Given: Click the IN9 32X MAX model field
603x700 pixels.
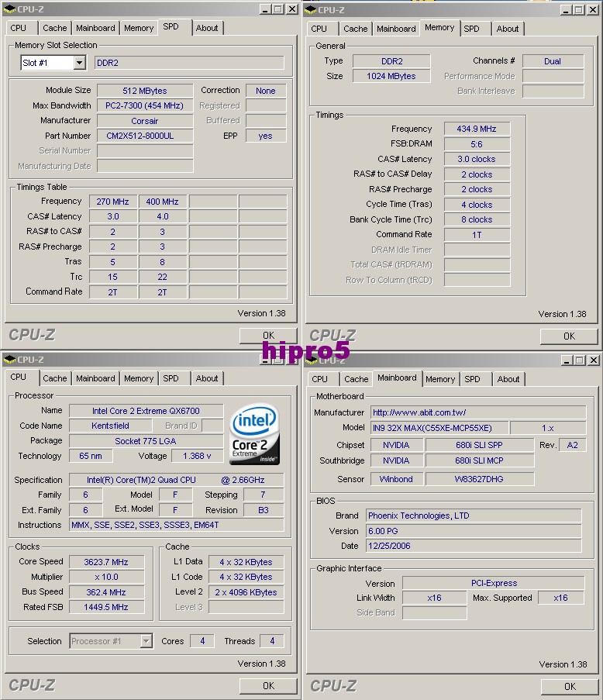Looking at the screenshot, I should click(439, 428).
